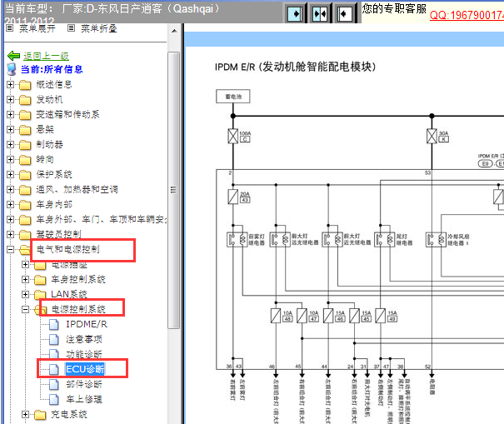Open the IPDME/R tree item
The height and width of the screenshot is (424, 504).
click(x=87, y=324)
